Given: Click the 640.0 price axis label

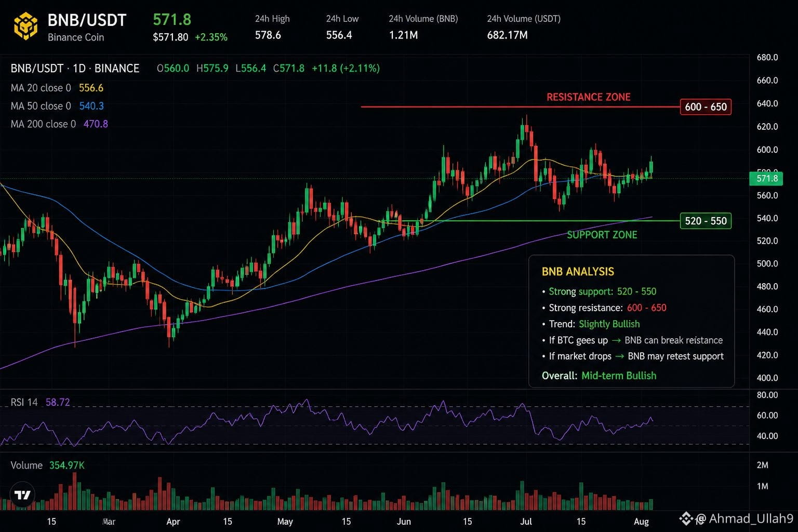Looking at the screenshot, I should tap(767, 103).
